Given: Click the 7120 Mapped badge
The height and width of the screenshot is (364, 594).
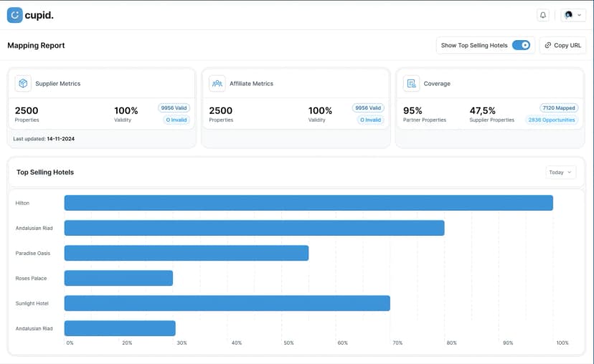Looking at the screenshot, I should tap(558, 107).
